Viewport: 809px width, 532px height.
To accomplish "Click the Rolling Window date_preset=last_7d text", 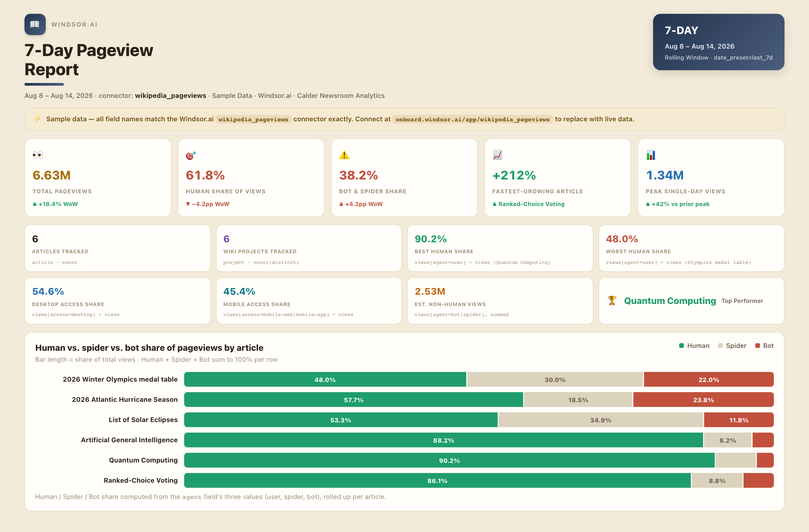I will click(719, 57).
